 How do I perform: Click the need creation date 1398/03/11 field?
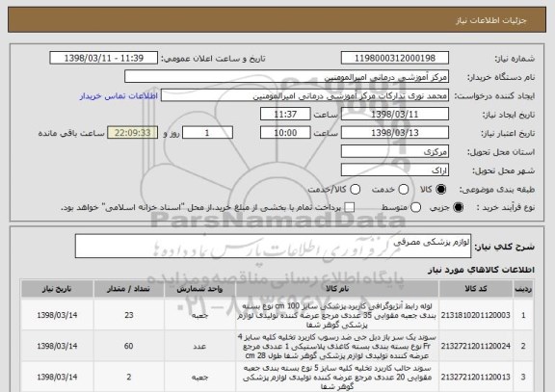(x=395, y=115)
